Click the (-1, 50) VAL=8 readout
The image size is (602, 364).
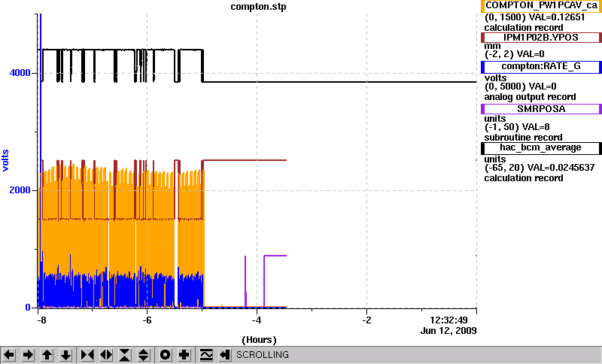(x=517, y=127)
